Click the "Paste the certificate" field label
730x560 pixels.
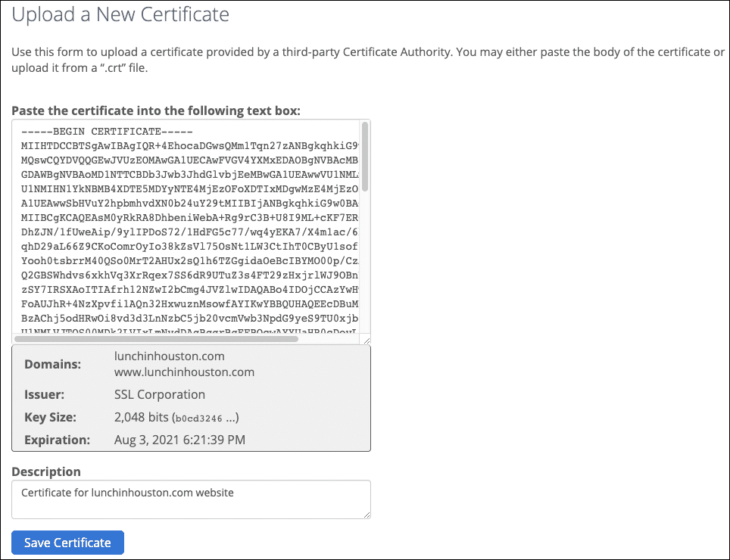click(156, 110)
